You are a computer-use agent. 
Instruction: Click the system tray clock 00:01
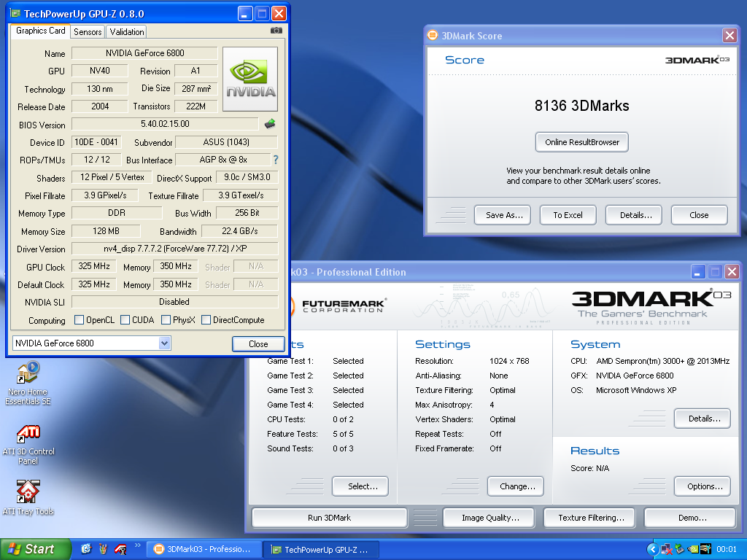click(727, 550)
